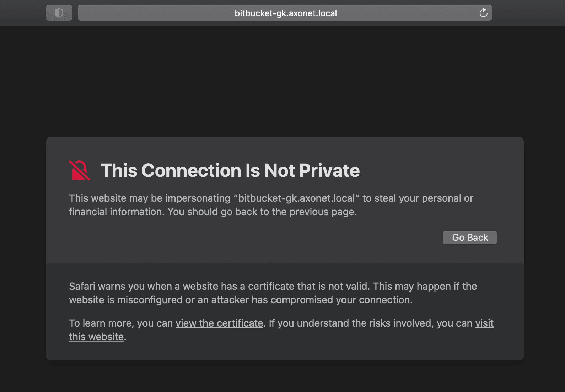Click the blank page area below the warning card
The width and height of the screenshot is (565, 392).
(x=284, y=377)
